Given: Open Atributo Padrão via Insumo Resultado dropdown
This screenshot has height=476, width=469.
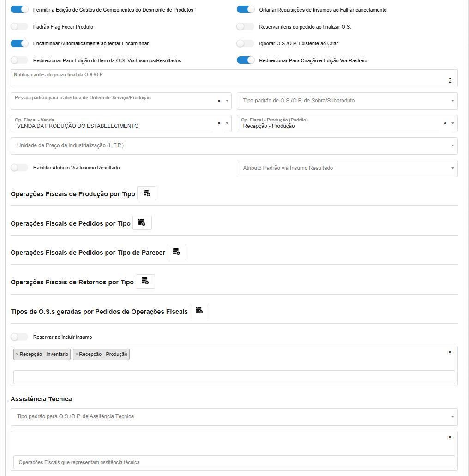Looking at the screenshot, I should coord(347,168).
